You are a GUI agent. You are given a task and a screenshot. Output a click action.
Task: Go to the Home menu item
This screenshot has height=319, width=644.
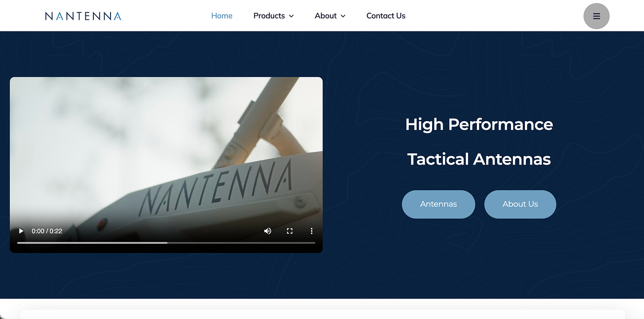(222, 16)
